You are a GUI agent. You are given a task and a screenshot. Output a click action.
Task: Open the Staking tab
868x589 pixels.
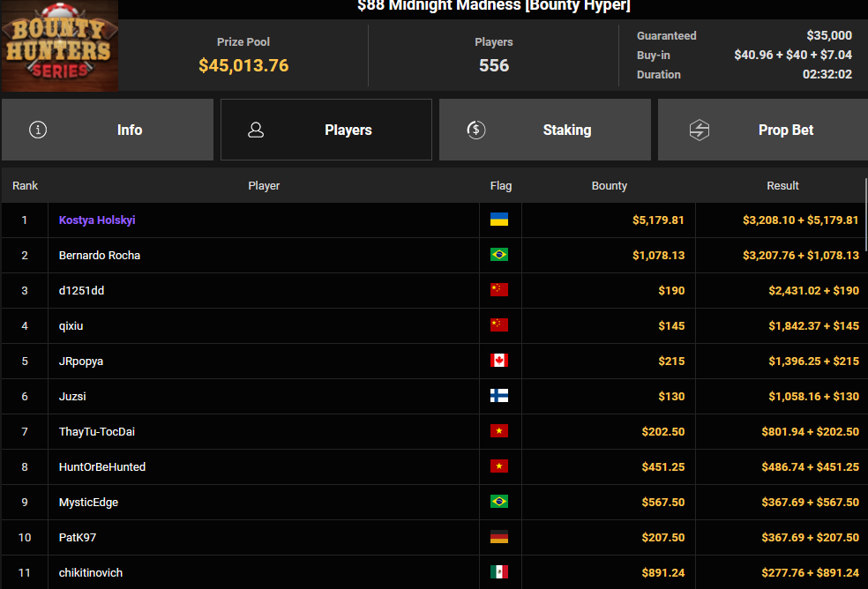tap(545, 130)
